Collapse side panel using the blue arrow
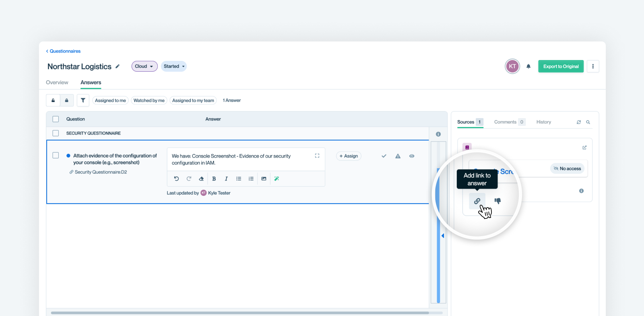Screen dimensions: 644x316 (442, 236)
